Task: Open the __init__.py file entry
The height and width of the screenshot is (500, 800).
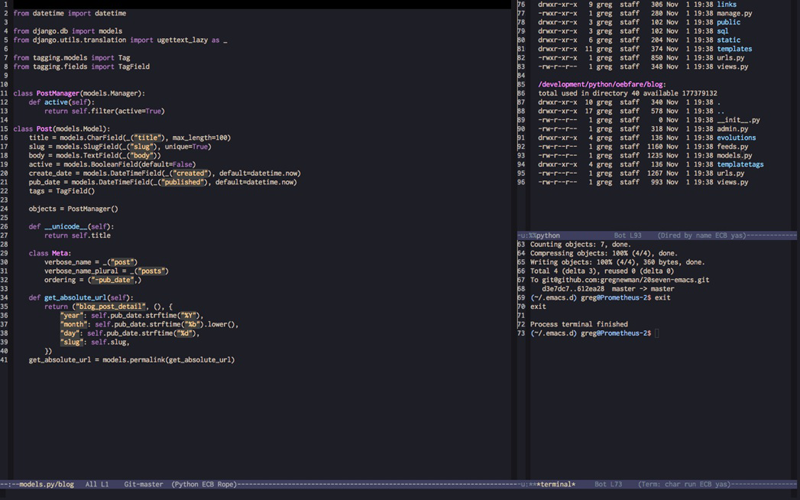Action: (x=739, y=120)
